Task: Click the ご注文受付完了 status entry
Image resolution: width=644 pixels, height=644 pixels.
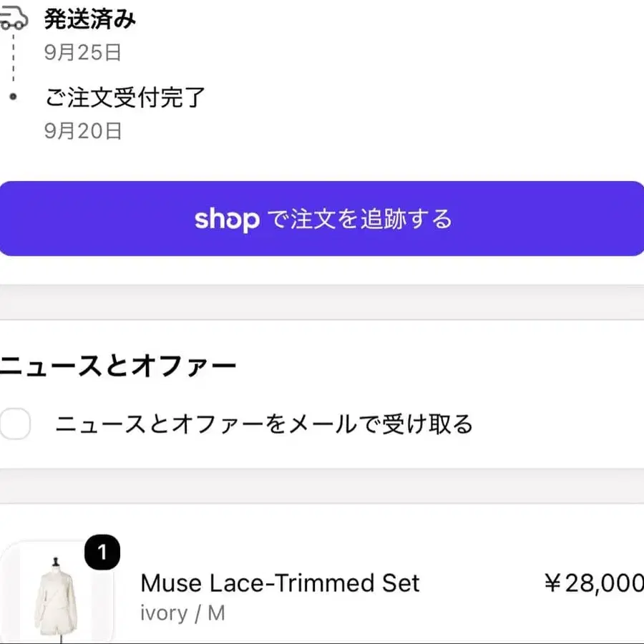Action: click(125, 97)
